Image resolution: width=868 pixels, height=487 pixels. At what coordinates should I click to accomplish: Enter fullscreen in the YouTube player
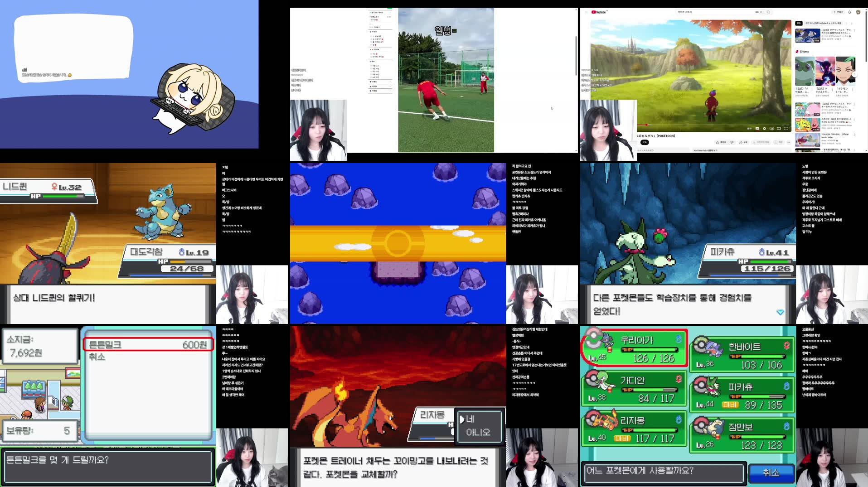(786, 129)
